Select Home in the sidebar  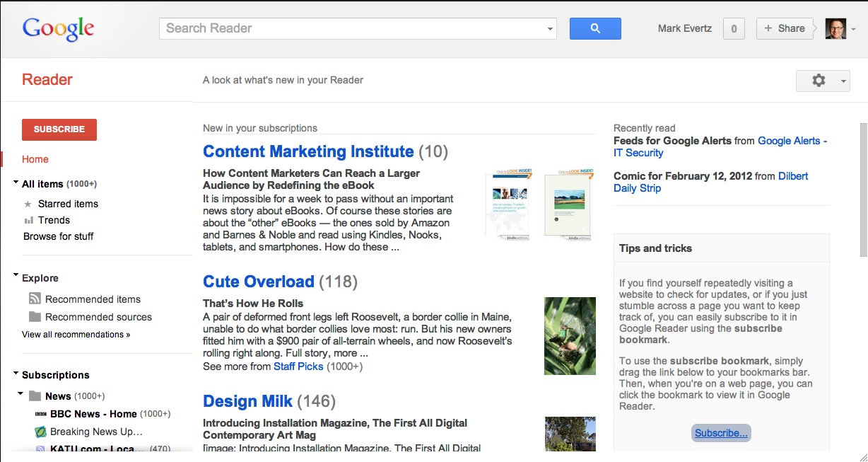[35, 159]
